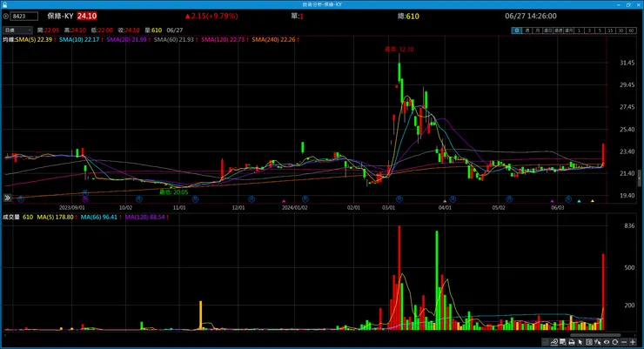
Task: Click the MA(66) 96.41 volume average label
Action: 98,217
